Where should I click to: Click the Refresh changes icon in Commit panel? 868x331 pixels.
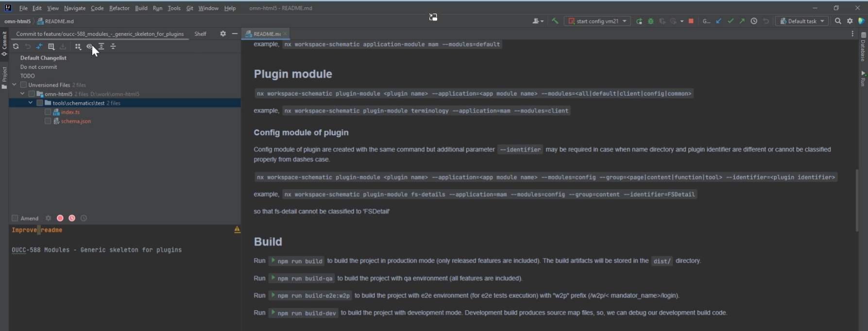click(16, 47)
